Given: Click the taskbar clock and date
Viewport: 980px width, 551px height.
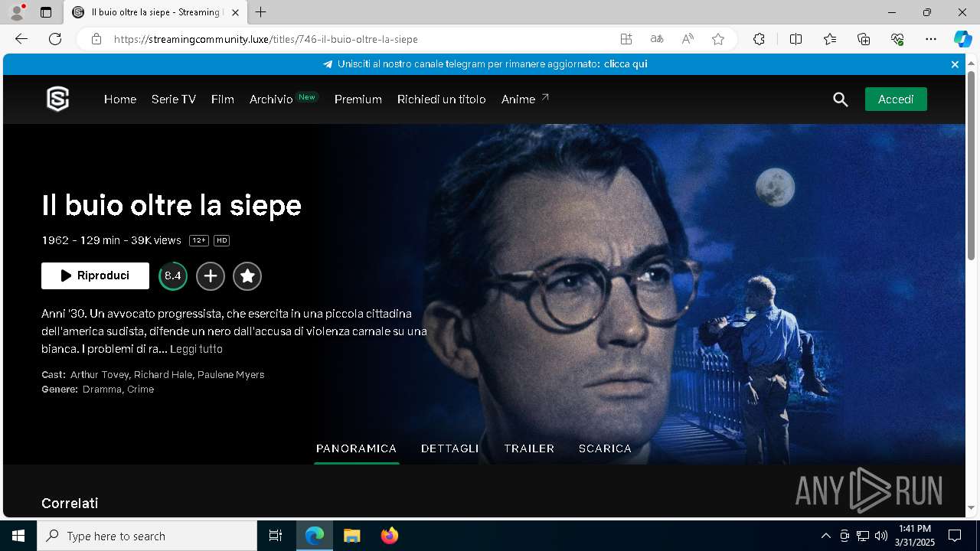Looking at the screenshot, I should (915, 536).
